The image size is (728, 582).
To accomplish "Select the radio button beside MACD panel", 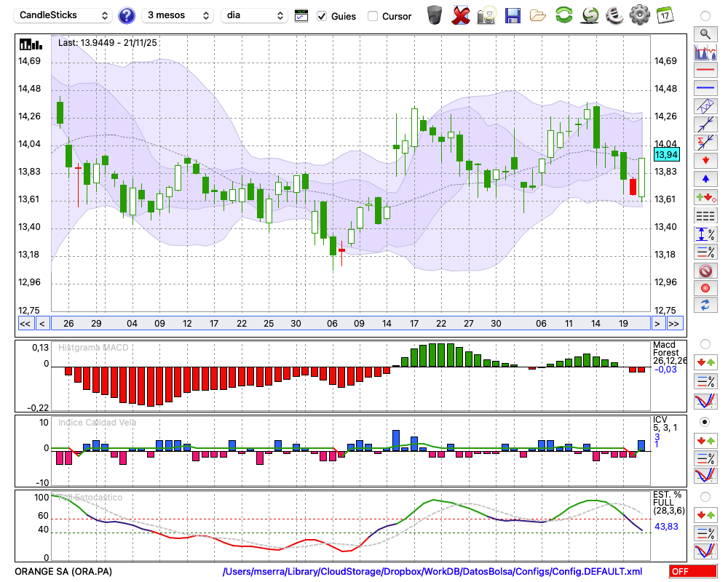I will (x=705, y=343).
